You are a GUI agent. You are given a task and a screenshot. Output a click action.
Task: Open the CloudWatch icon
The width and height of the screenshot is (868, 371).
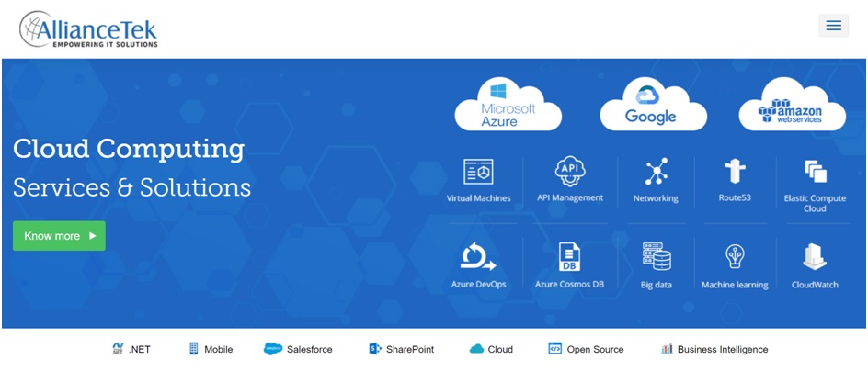click(x=815, y=257)
